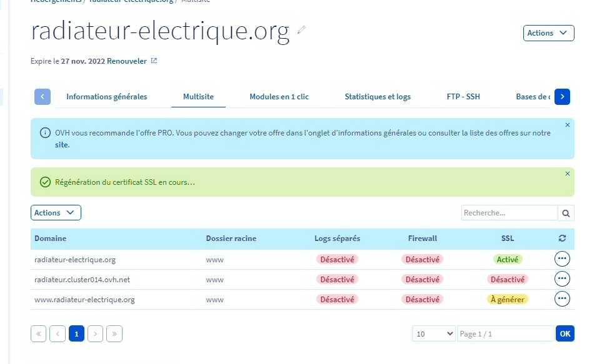The width and height of the screenshot is (592, 364).
Task: Open the top-right Actions dropdown
Action: click(548, 33)
